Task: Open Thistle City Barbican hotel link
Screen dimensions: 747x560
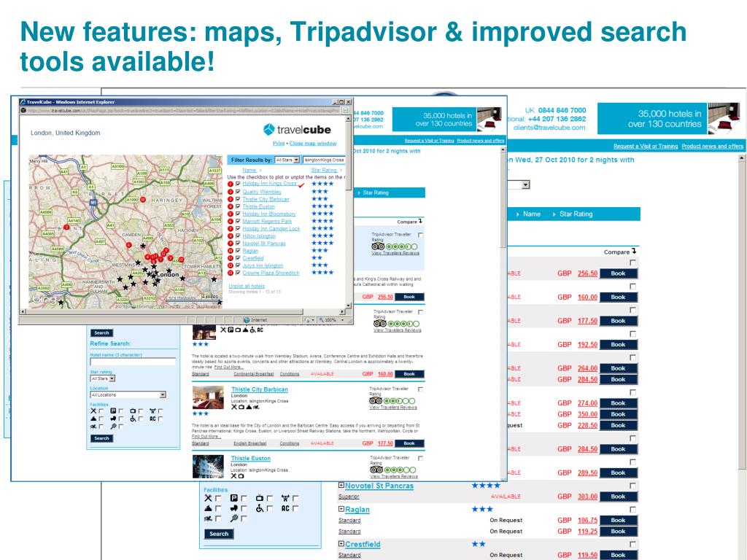Action: tap(260, 389)
